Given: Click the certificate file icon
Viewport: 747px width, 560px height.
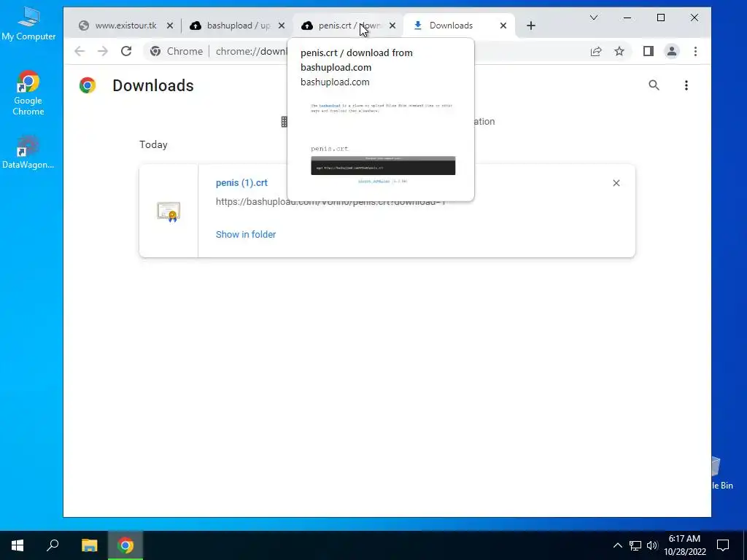Looking at the screenshot, I should point(169,211).
